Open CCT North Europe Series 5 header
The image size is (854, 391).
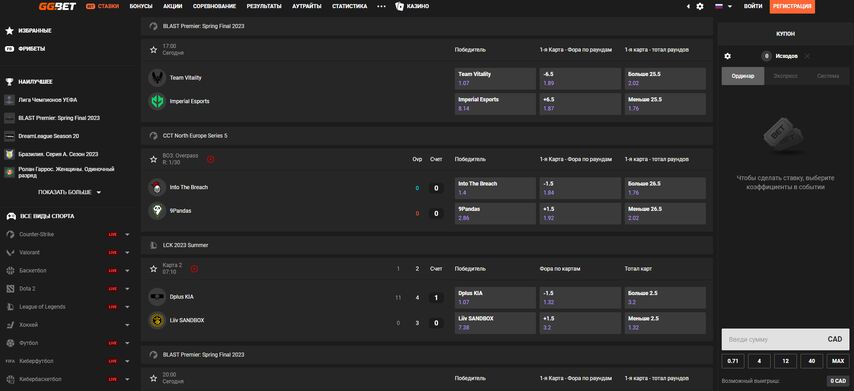tap(426, 136)
